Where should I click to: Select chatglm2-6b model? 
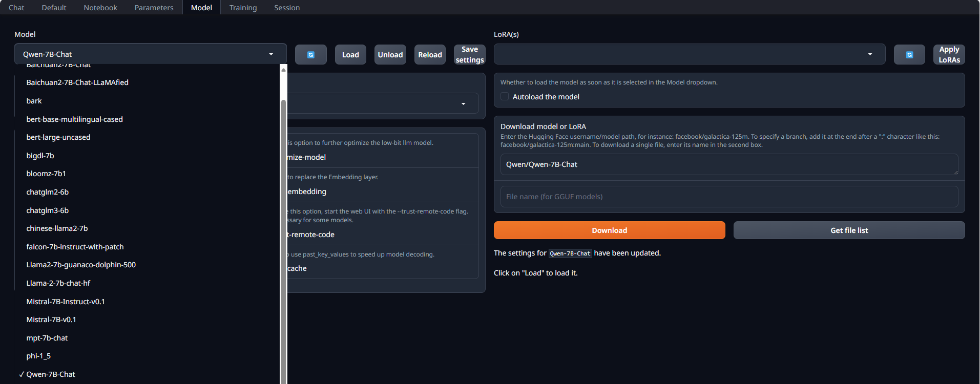coord(148,192)
